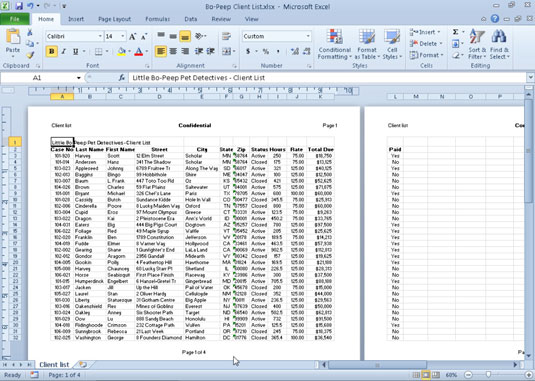Adjust the zoom slider handle
The width and height of the screenshot is (535, 381).
pyautogui.click(x=488, y=375)
